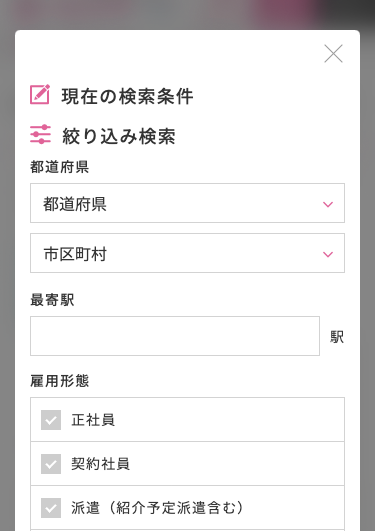The image size is (375, 531).
Task: Click the 絞り込み検索 heading
Action: tap(119, 136)
